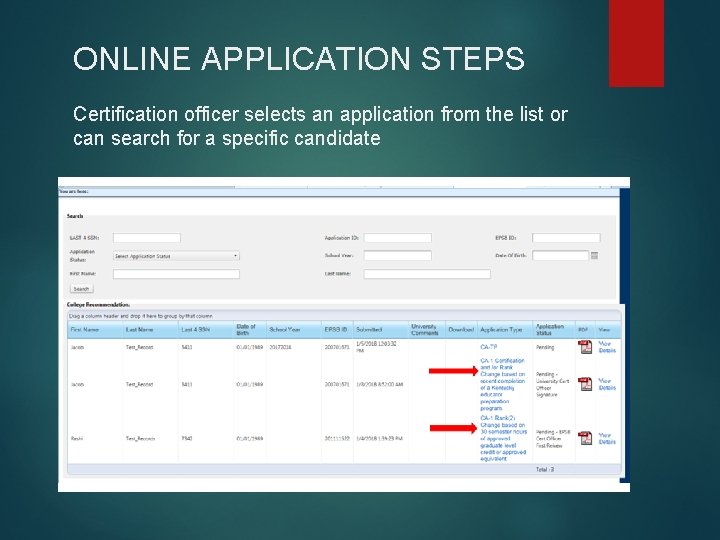Focus the Application ID input field
The width and height of the screenshot is (720, 540).
398,238
